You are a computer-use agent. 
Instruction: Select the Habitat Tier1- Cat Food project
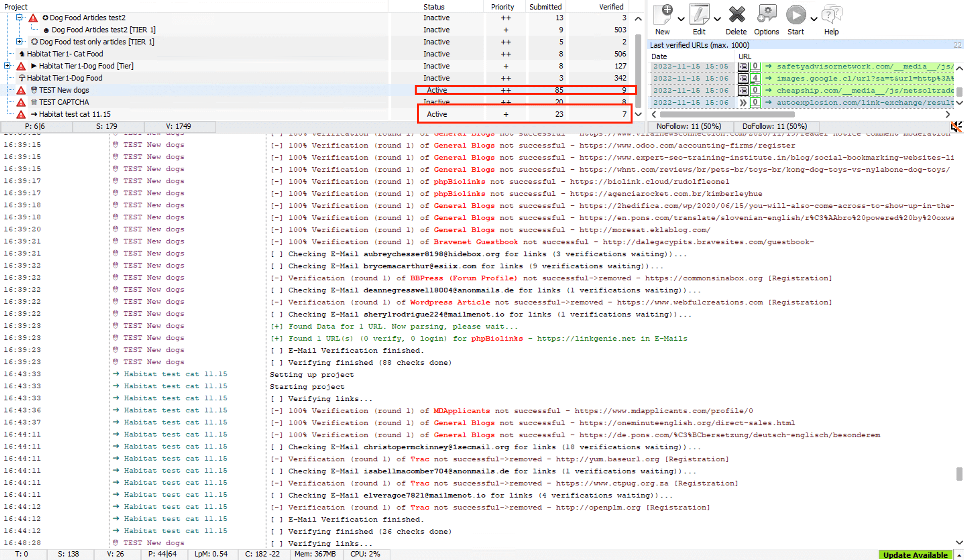coord(65,54)
